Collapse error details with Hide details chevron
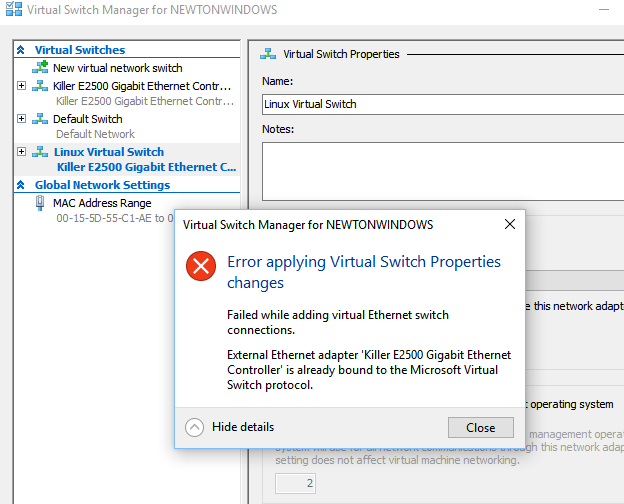 click(195, 427)
